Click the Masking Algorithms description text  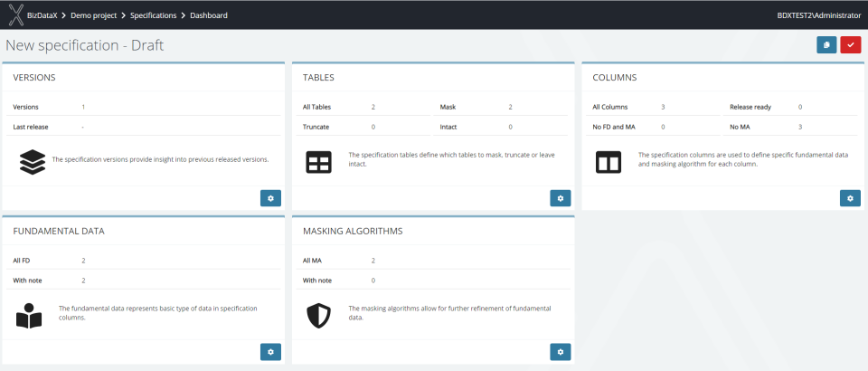[x=449, y=313]
